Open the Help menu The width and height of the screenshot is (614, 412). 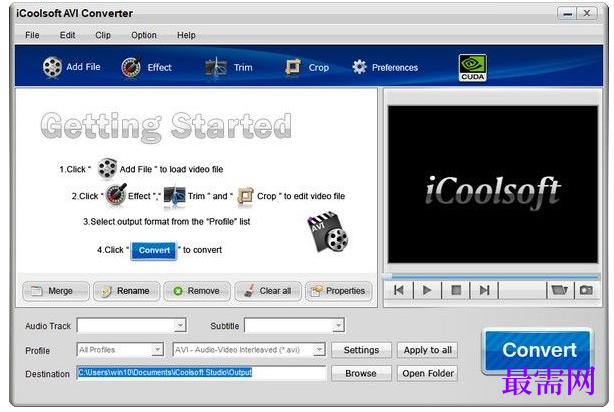point(186,35)
